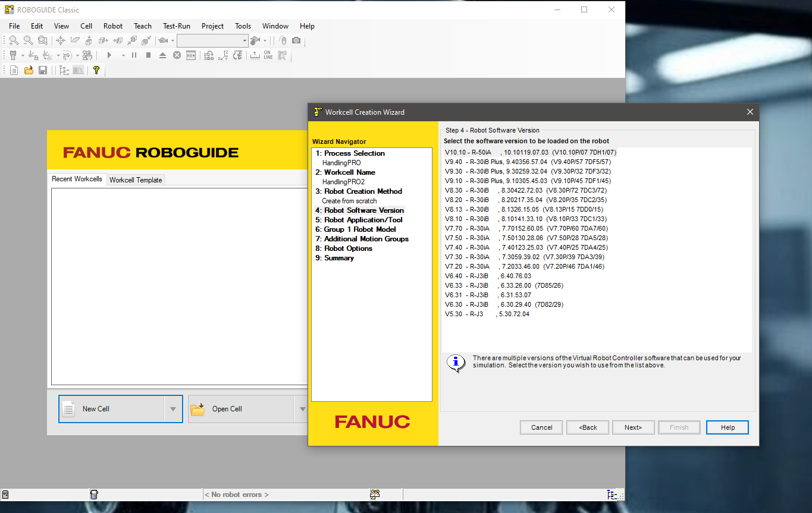Select V6.40 - R-J3iB software version
The height and width of the screenshot is (513, 812).
(488, 276)
